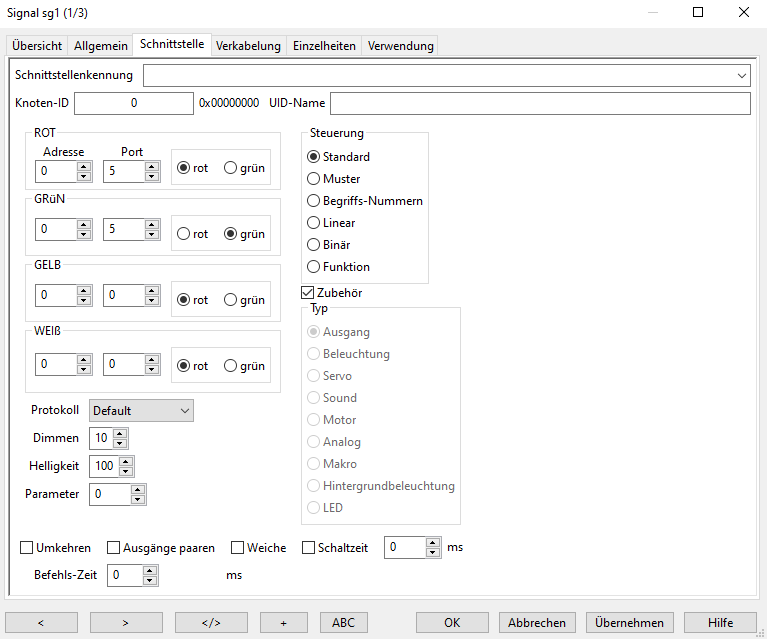767x639 pixels.
Task: Select grün in the GELB group
Action: tap(244, 300)
